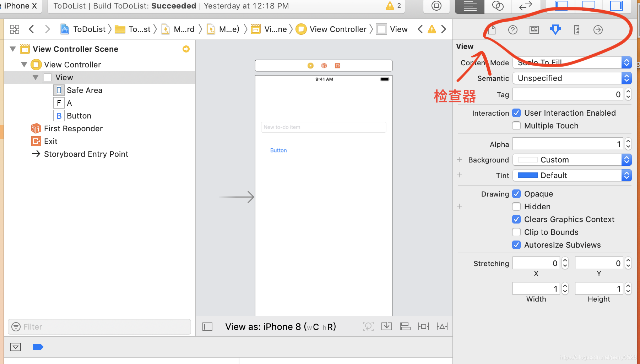Image resolution: width=640 pixels, height=364 pixels.
Task: Enable Multiple Touch checkbox
Action: (516, 126)
